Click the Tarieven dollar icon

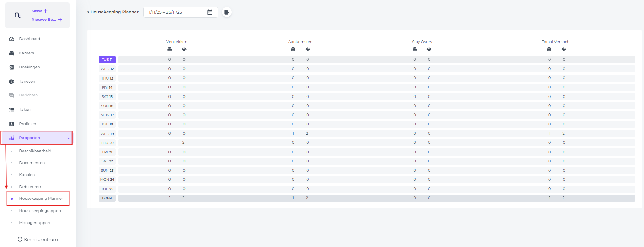coord(12,82)
